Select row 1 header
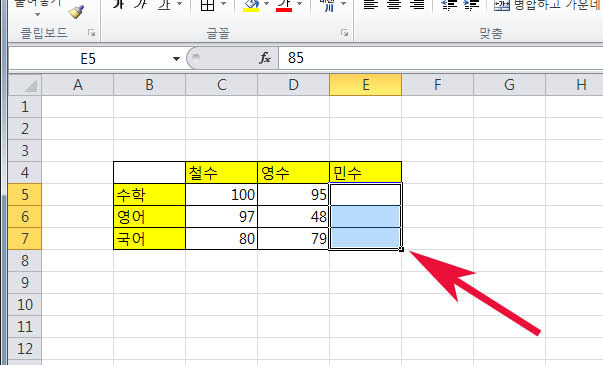The height and width of the screenshot is (365, 603). [25, 107]
